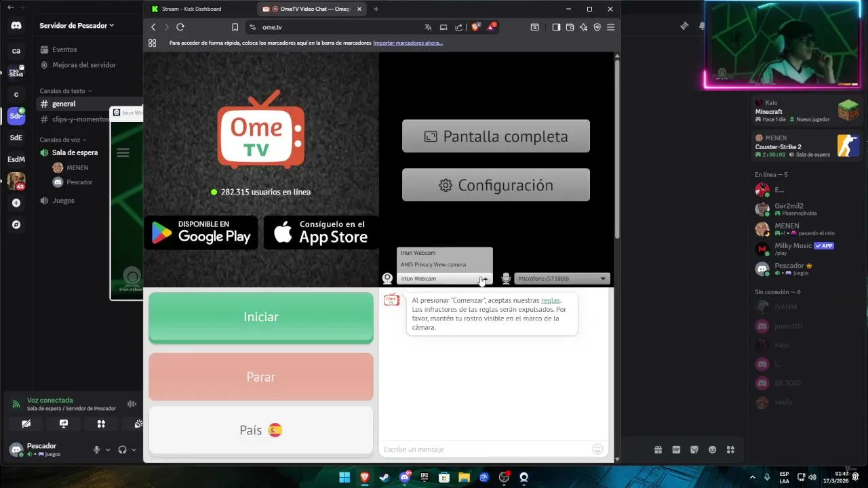The image size is (868, 488).
Task: Add a server in Discord
Action: [x=16, y=203]
